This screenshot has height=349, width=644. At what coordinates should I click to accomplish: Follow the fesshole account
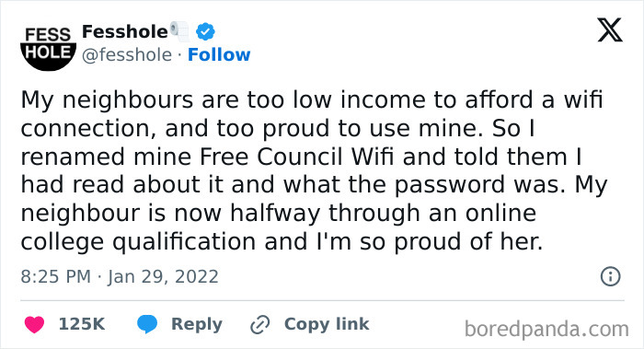click(x=219, y=54)
